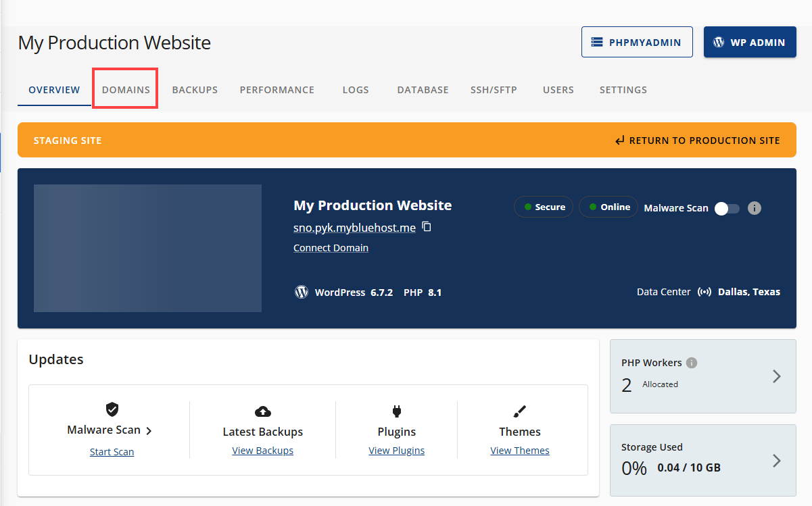Click the shield icon above Malware Scan

tap(112, 409)
